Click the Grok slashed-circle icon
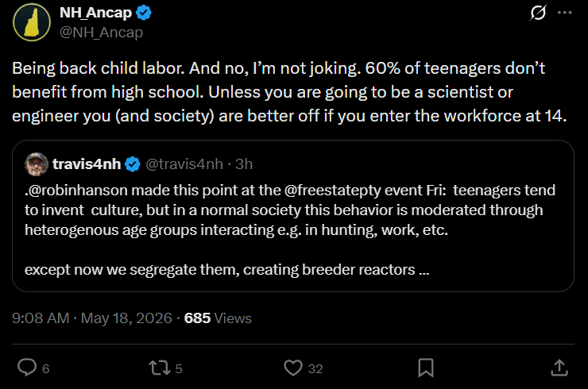 pyautogui.click(x=538, y=13)
